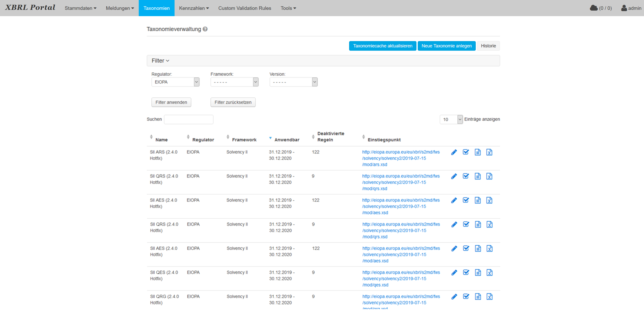
Task: Change entries-per-page dropdown showing 10
Action: 451,119
